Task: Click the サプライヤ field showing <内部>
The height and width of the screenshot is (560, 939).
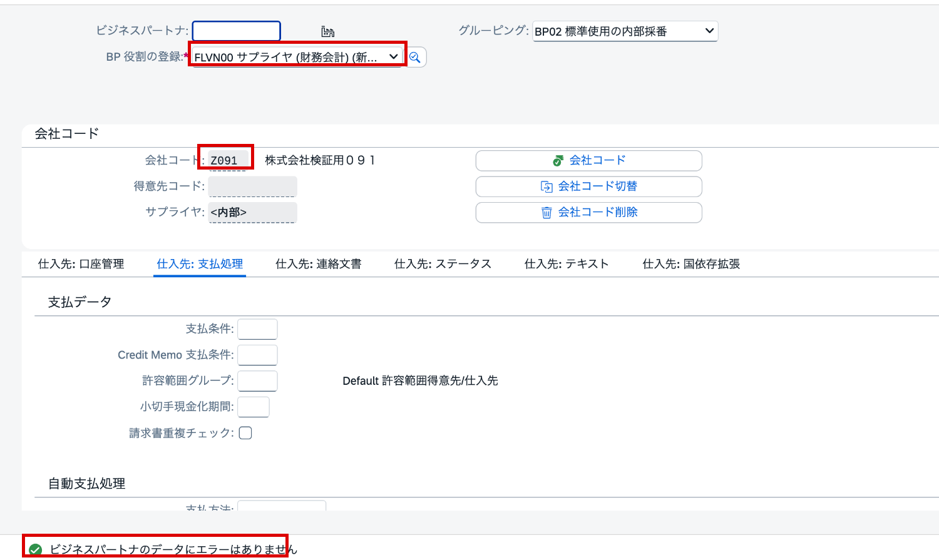Action: coord(252,212)
